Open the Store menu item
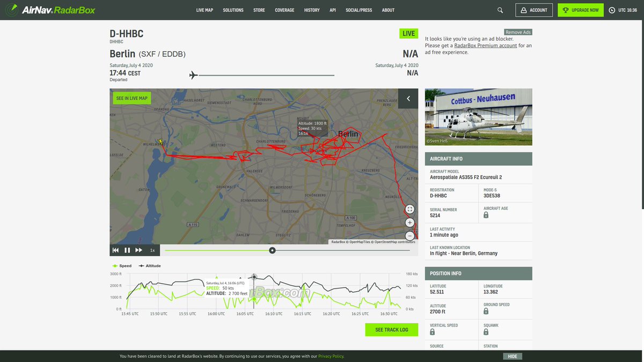The image size is (644, 362). tap(259, 10)
